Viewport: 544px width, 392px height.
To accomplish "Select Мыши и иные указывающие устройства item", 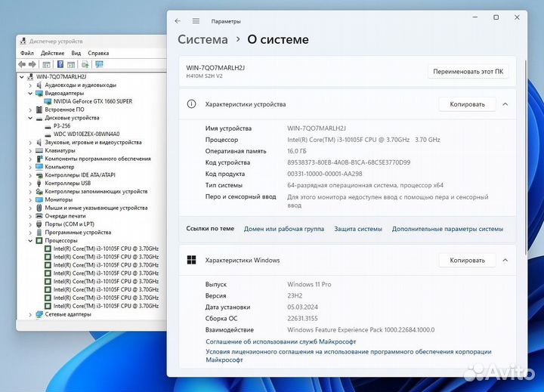I will [96, 208].
